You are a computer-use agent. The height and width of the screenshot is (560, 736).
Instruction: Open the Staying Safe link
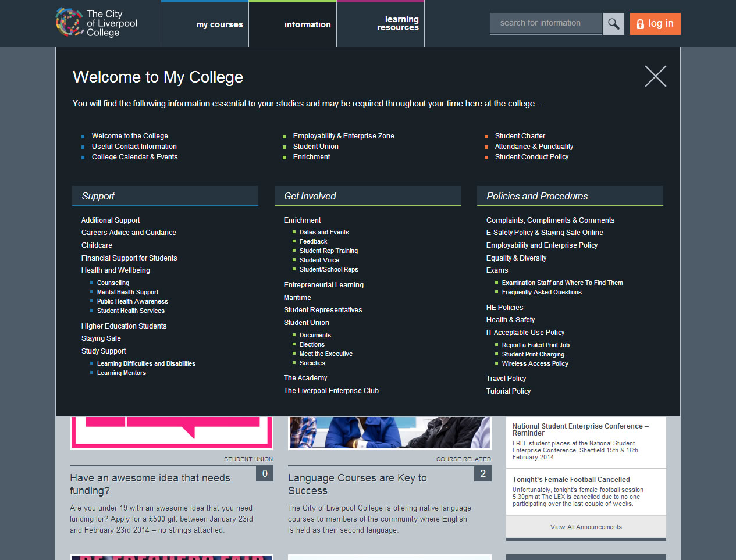point(101,338)
